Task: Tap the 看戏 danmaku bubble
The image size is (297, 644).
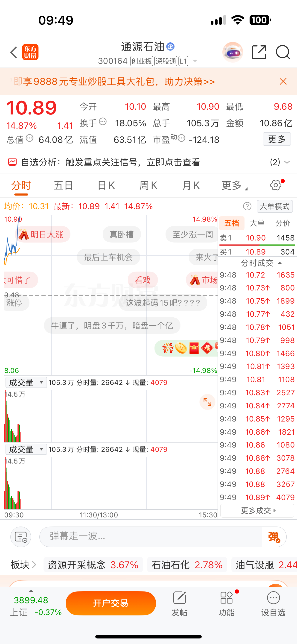Action: (143, 280)
